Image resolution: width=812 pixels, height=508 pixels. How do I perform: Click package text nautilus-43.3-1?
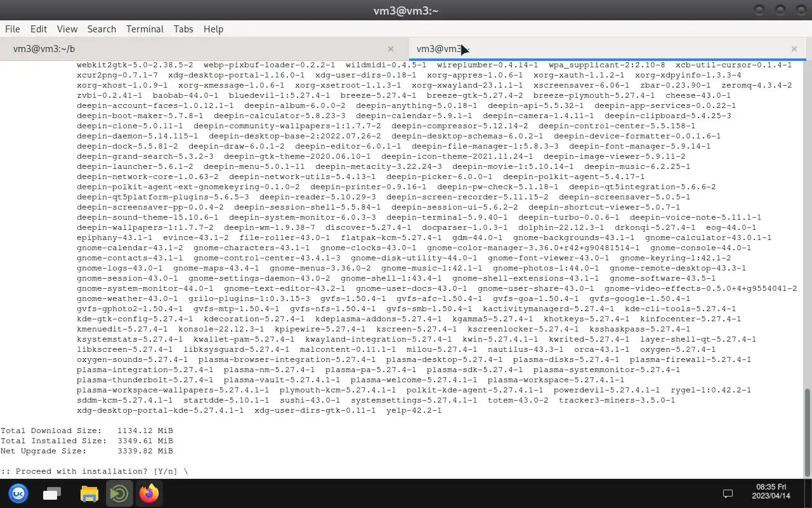pyautogui.click(x=525, y=349)
